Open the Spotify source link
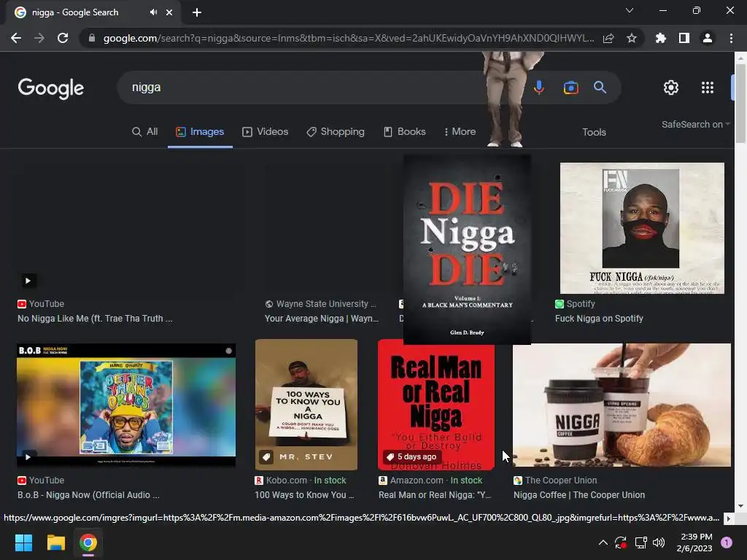This screenshot has width=747, height=560. coord(575,304)
